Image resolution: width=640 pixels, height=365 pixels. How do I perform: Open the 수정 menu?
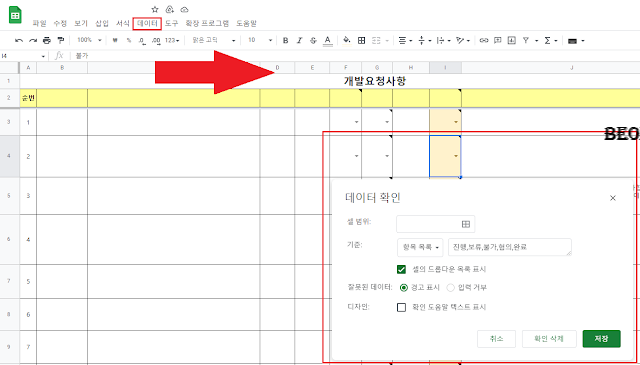60,24
